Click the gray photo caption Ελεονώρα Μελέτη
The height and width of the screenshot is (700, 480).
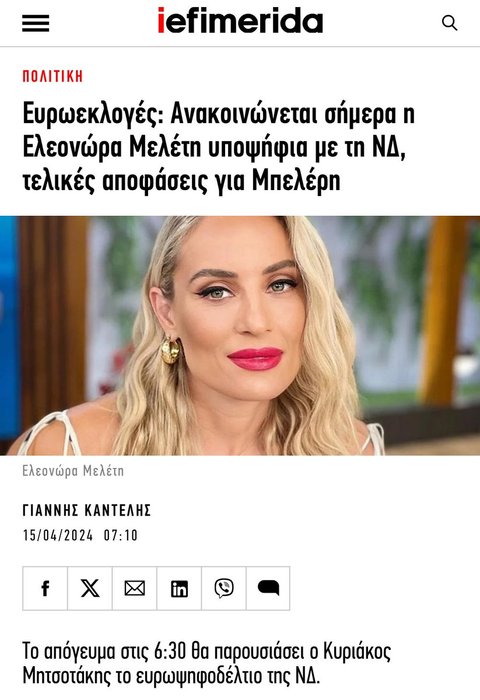[x=73, y=471]
